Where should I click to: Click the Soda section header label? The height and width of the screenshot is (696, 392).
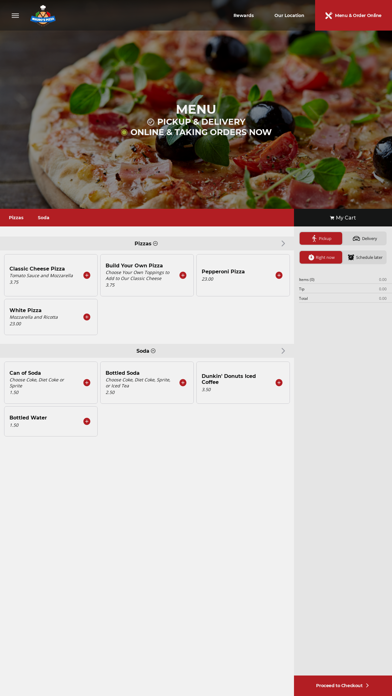[143, 351]
